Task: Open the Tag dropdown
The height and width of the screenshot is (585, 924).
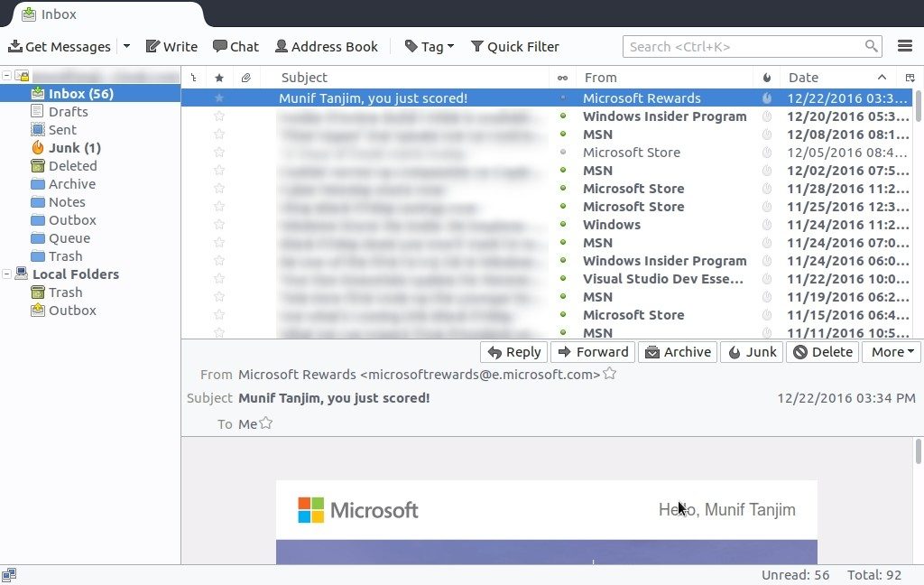Action: (x=430, y=47)
